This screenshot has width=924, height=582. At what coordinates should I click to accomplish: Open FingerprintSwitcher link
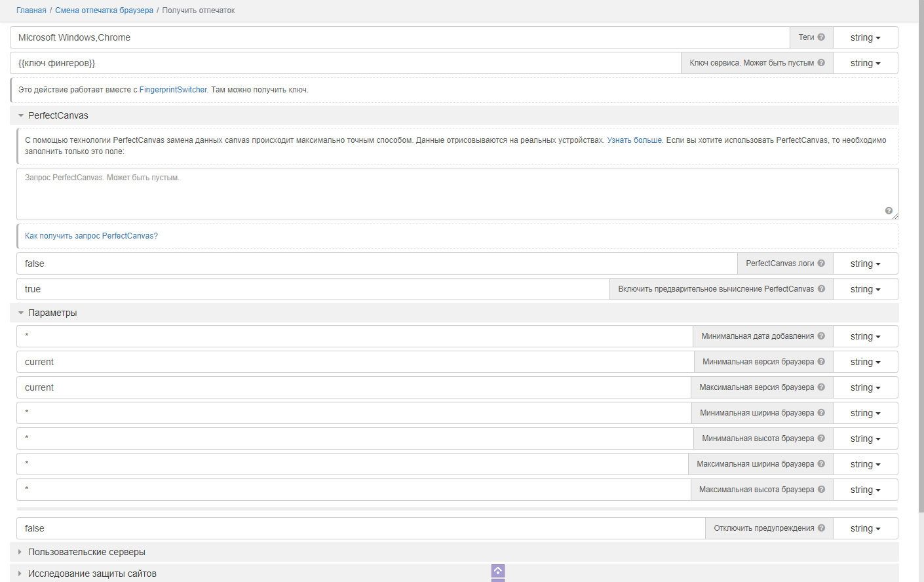(173, 90)
